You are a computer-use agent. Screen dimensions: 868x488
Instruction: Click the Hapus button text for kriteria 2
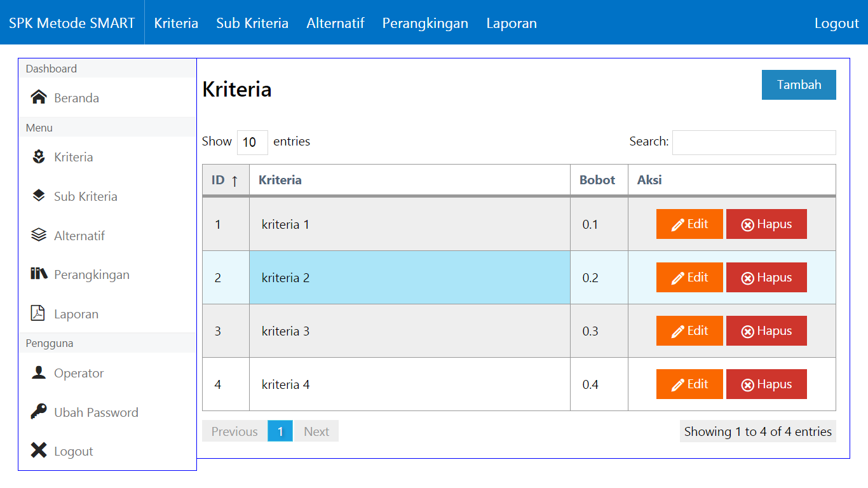point(775,278)
